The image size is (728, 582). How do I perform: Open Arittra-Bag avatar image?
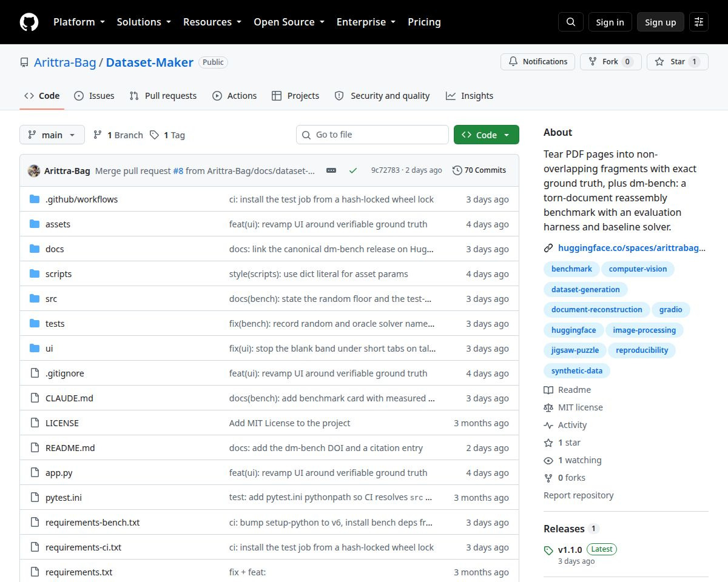point(34,170)
